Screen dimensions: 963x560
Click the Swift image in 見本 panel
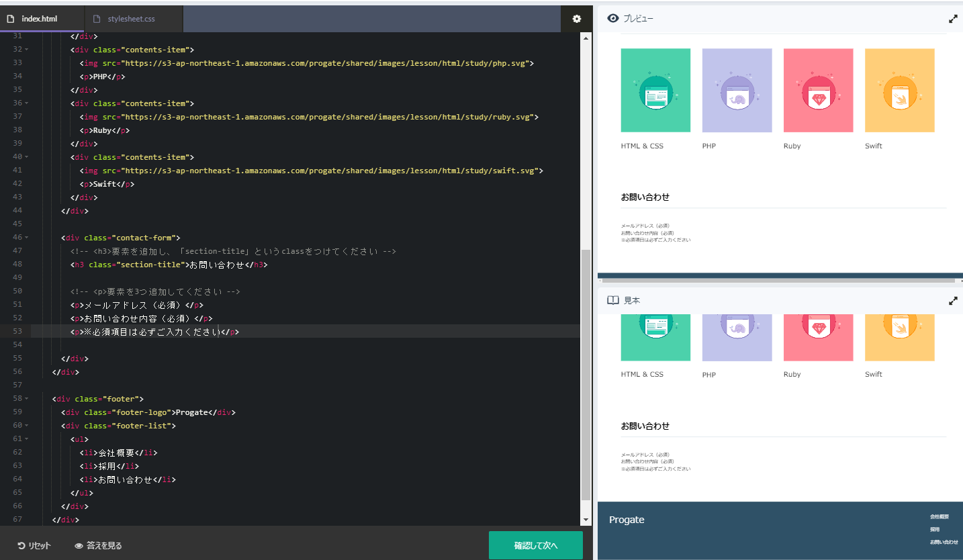899,337
